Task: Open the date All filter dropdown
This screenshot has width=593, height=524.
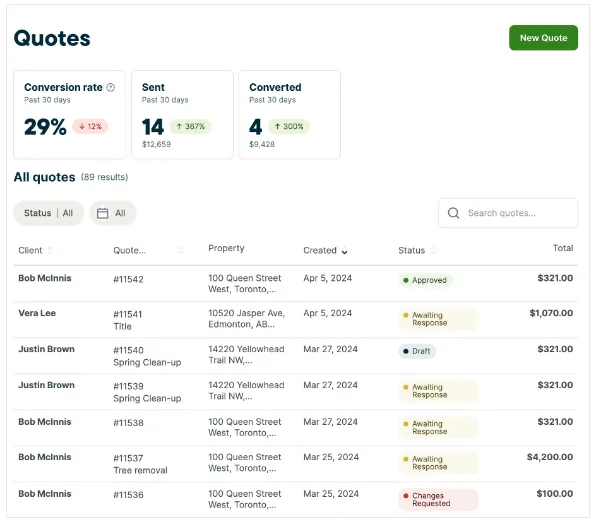Action: coord(113,213)
